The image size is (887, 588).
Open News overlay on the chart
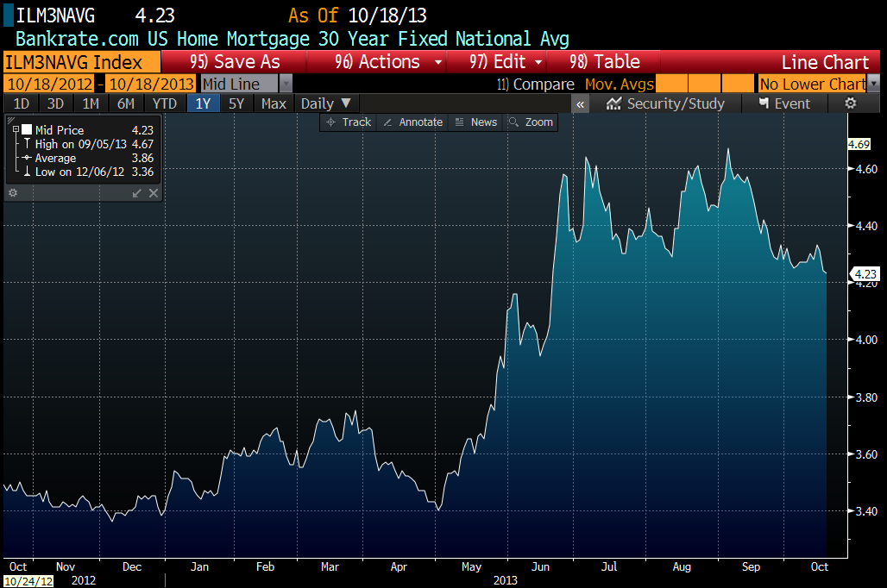point(475,122)
